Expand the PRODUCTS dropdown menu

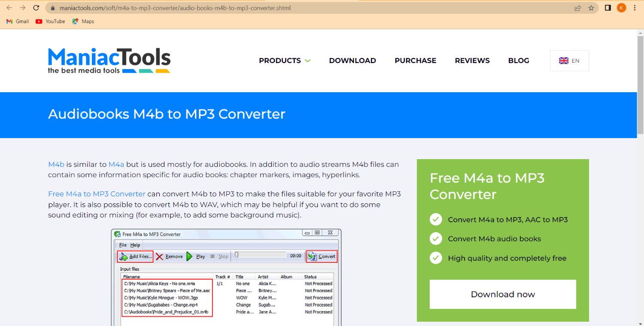click(x=284, y=60)
